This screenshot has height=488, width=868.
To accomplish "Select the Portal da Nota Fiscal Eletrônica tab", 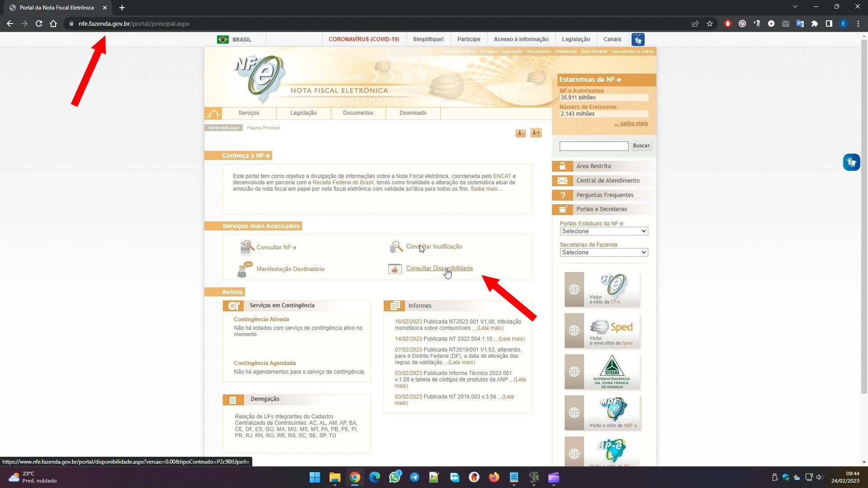I will point(57,8).
